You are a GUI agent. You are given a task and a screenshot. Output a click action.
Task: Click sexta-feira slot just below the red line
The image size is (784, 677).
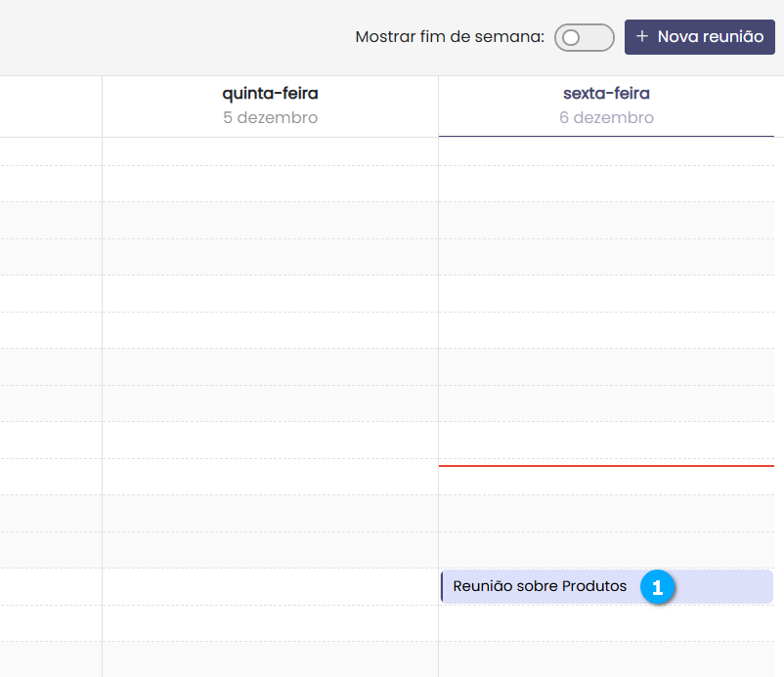click(606, 480)
